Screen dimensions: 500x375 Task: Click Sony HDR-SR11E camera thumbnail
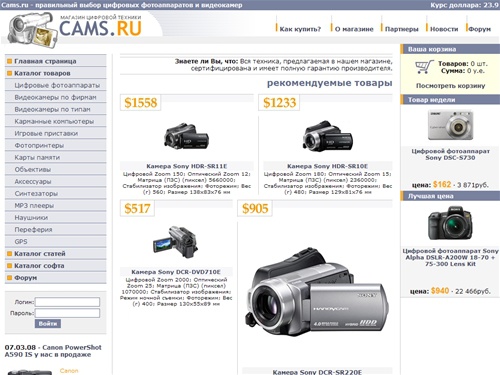point(186,137)
